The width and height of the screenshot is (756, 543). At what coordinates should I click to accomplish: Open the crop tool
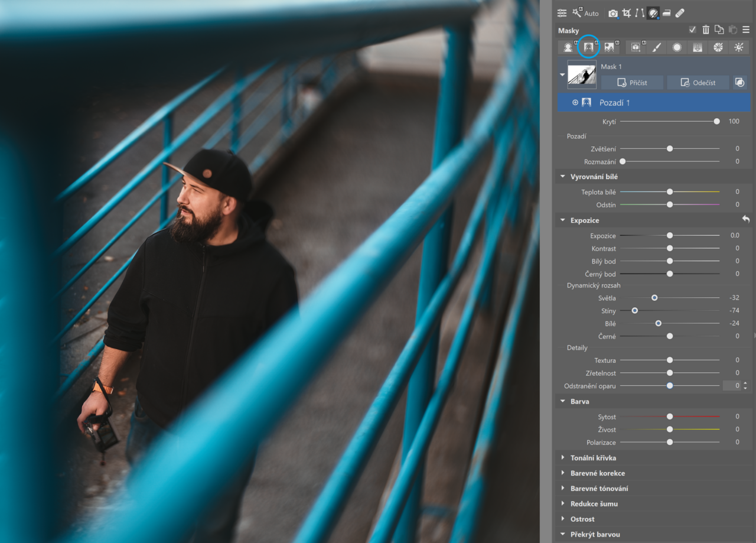coord(627,13)
